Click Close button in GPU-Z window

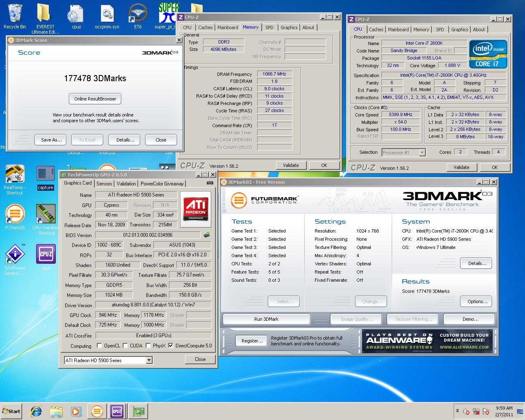(x=200, y=359)
